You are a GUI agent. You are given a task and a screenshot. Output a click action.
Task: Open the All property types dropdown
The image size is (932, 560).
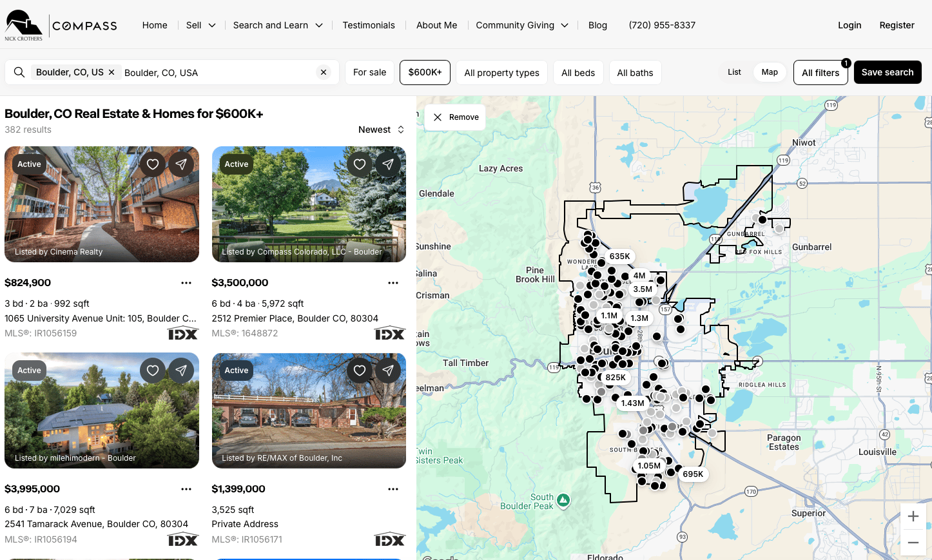pos(501,73)
